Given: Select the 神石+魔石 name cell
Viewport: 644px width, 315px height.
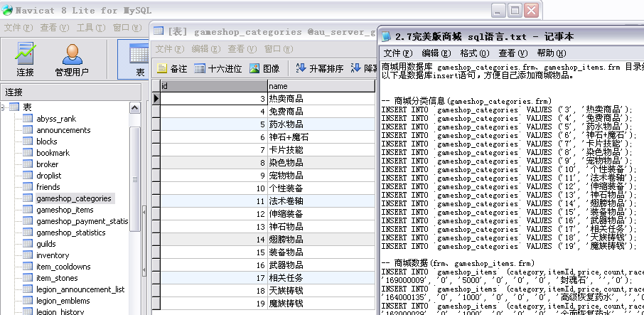Looking at the screenshot, I should 320,137.
